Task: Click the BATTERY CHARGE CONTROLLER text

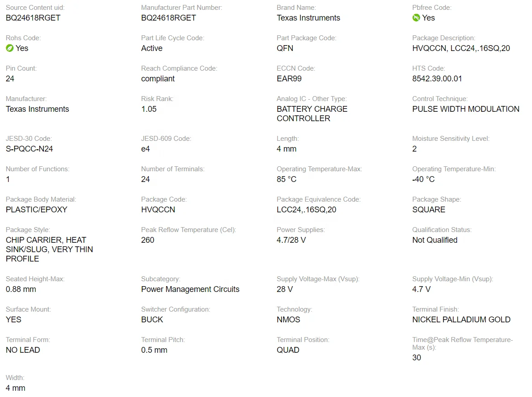Action: pos(312,114)
